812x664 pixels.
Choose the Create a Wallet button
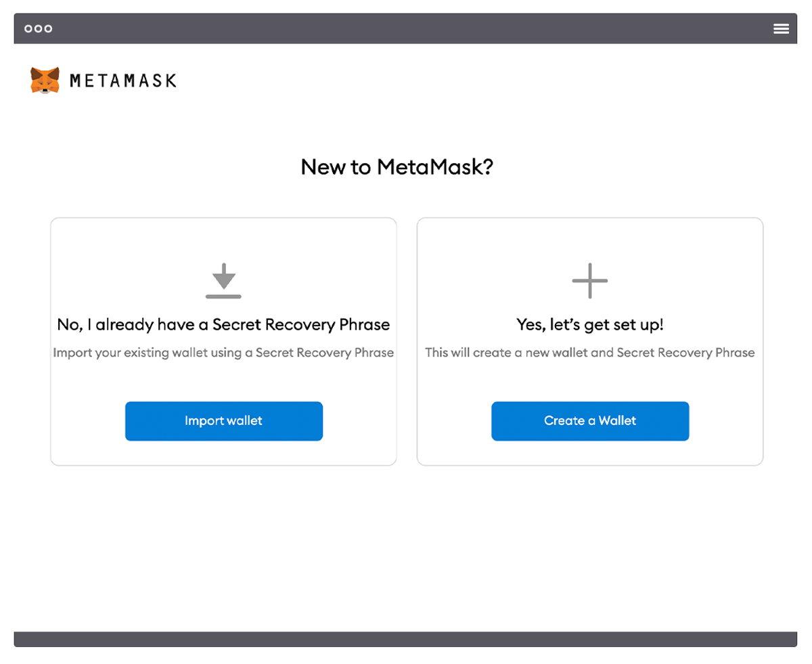click(x=590, y=421)
